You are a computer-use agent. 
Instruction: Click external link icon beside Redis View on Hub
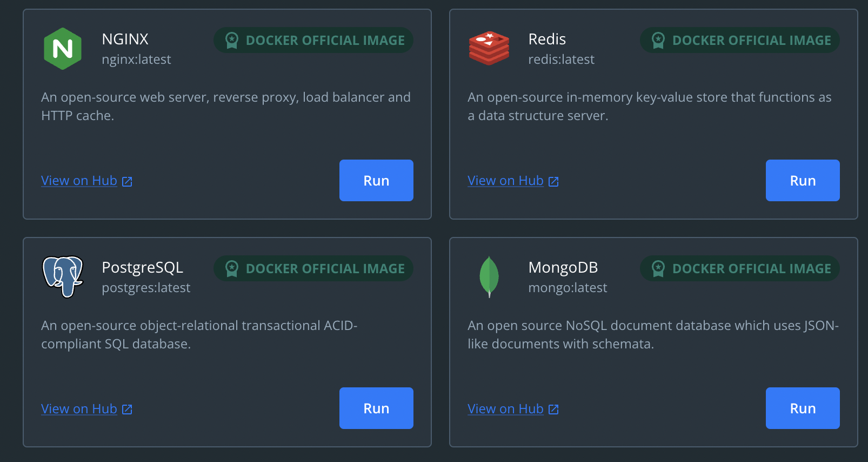[553, 182]
